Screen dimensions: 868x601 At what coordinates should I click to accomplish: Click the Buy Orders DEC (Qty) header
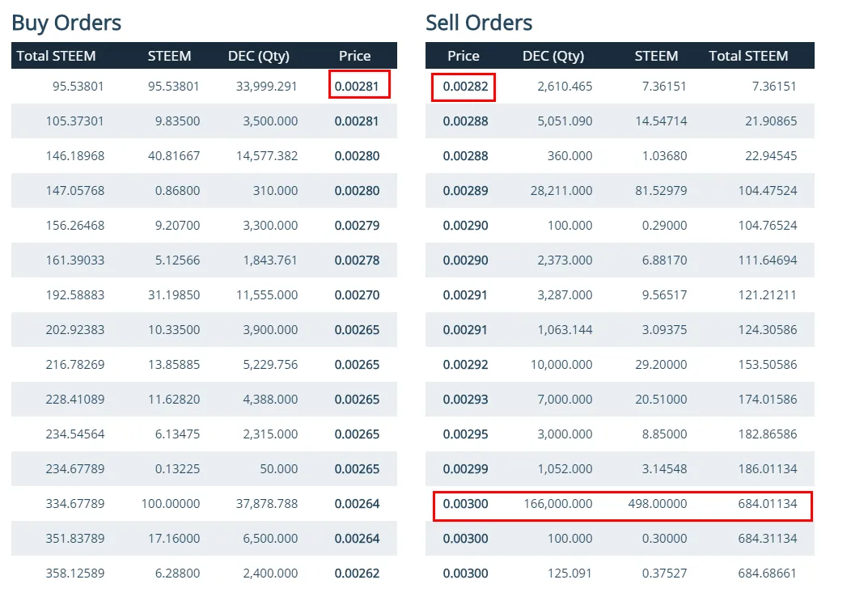coord(258,56)
